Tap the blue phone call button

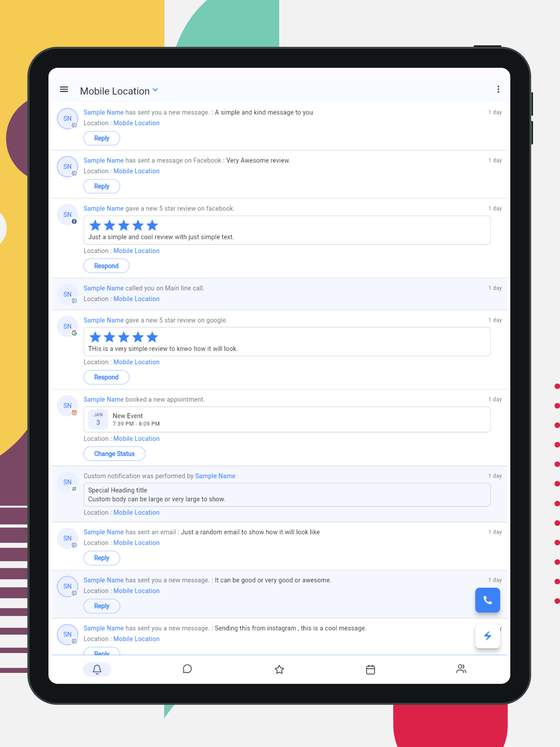tap(487, 600)
